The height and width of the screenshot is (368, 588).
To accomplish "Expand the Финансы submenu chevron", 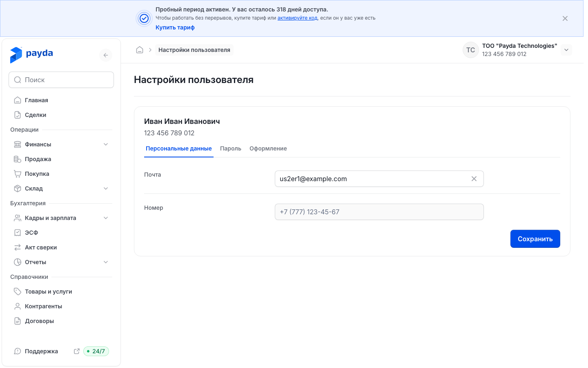I will (x=106, y=144).
